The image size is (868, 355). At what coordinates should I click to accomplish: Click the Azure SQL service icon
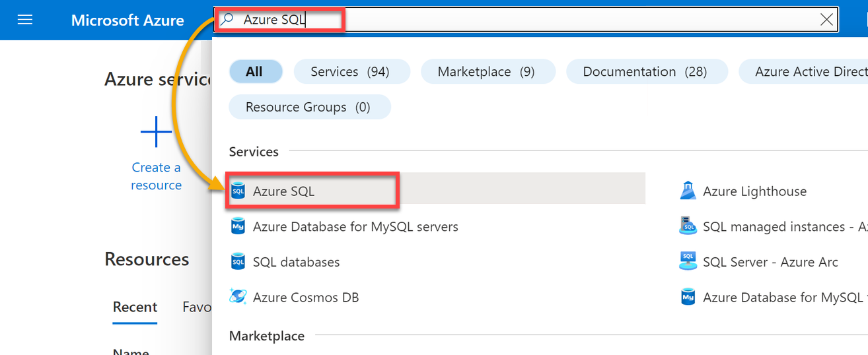238,191
